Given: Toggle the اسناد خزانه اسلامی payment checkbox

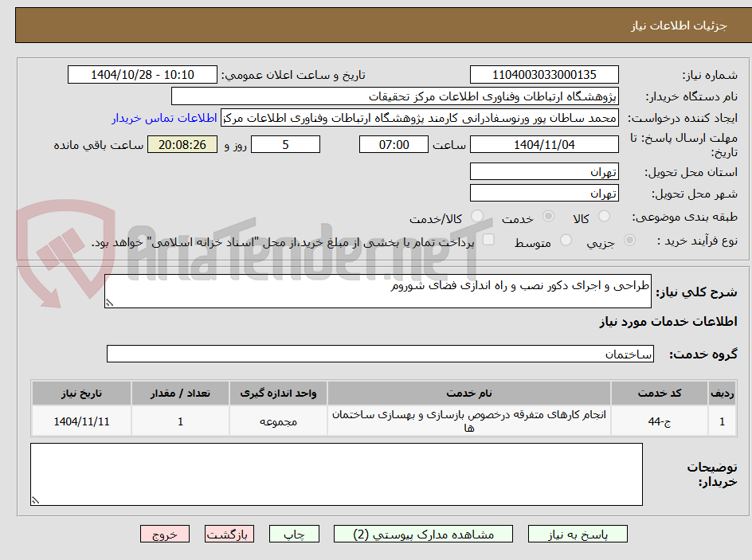Looking at the screenshot, I should 488,239.
